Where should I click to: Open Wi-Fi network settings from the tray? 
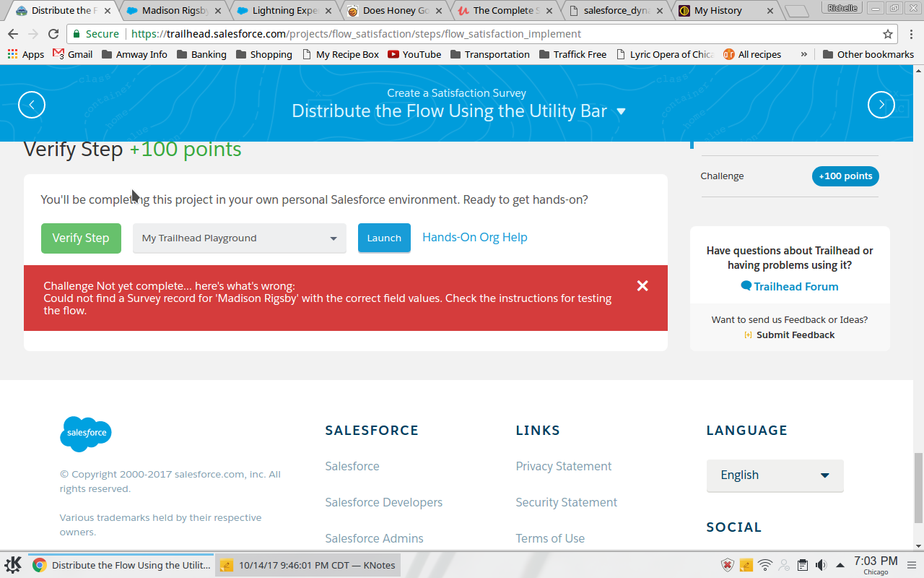(x=764, y=564)
